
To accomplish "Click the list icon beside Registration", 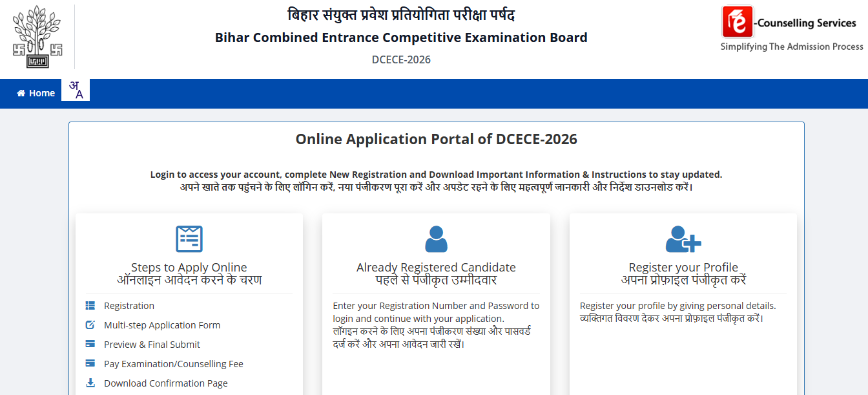I will 90,305.
